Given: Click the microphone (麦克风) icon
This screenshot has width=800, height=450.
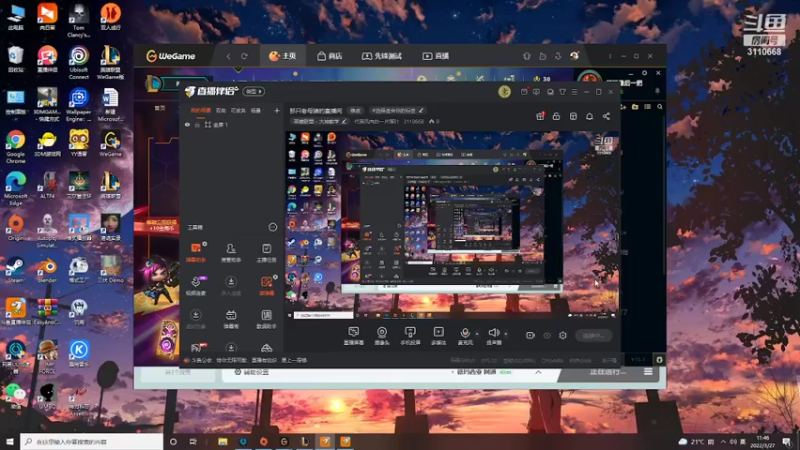Looking at the screenshot, I should (x=465, y=333).
